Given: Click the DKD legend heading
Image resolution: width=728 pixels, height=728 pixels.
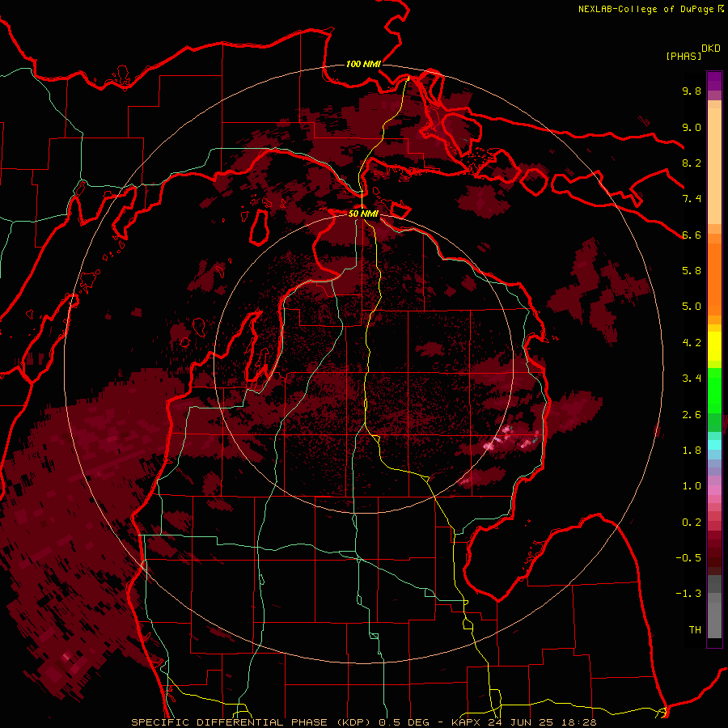Looking at the screenshot, I should pos(711,49).
